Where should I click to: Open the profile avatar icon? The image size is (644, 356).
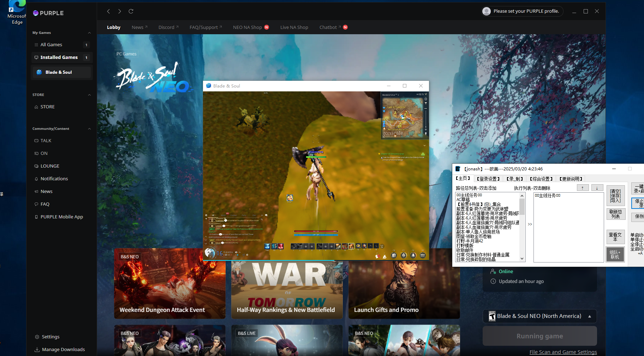pyautogui.click(x=487, y=11)
